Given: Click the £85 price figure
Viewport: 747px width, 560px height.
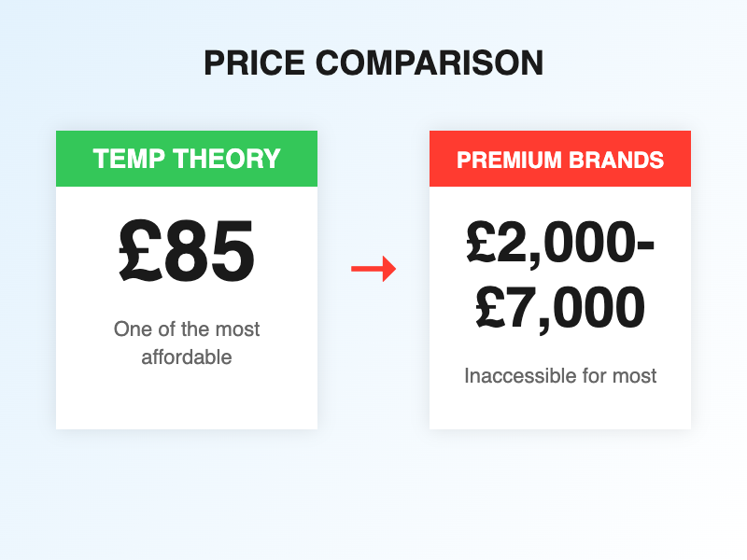Looking at the screenshot, I should pyautogui.click(x=187, y=252).
